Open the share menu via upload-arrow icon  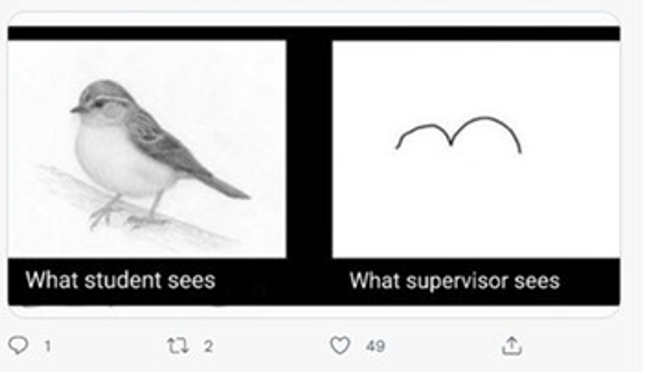coord(512,346)
